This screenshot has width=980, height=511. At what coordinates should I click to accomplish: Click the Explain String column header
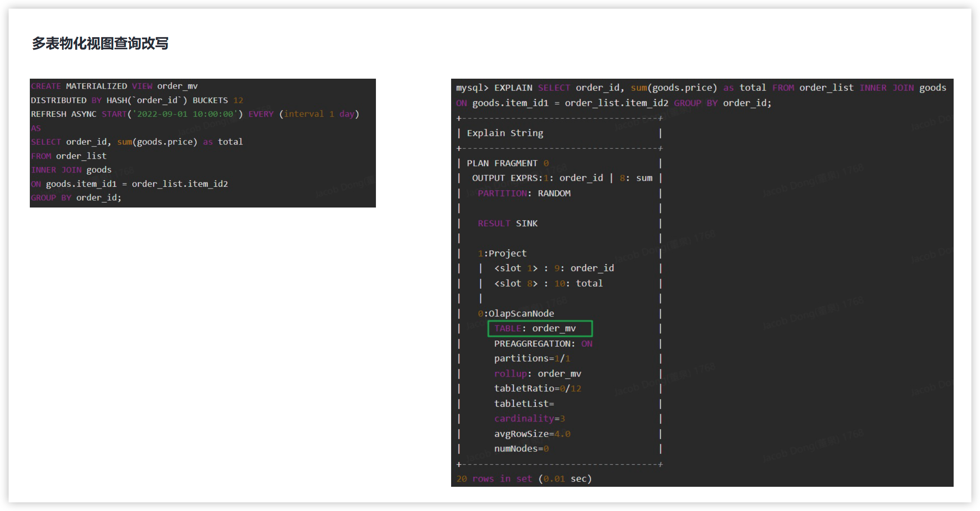click(x=505, y=133)
